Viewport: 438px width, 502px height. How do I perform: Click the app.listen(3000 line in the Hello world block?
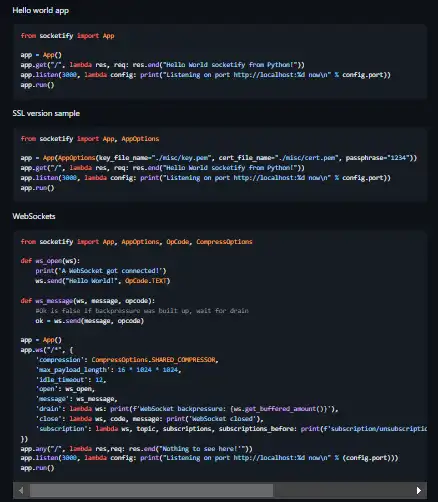point(205,75)
